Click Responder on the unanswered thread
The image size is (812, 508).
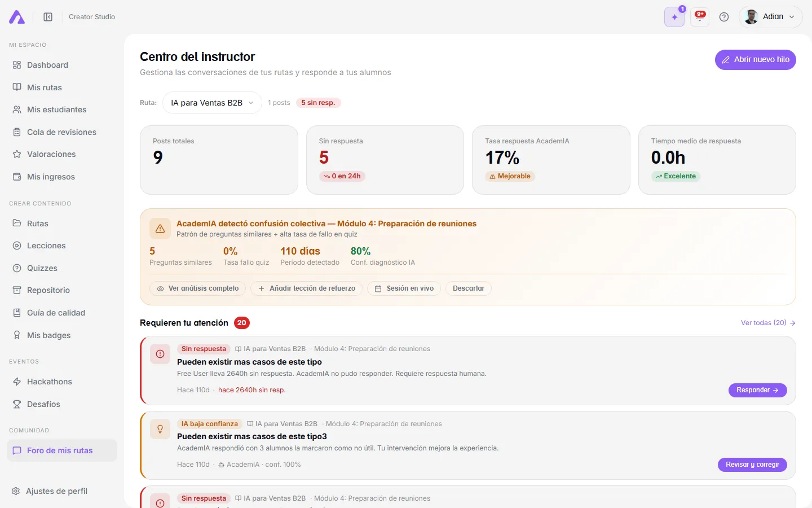[x=758, y=390]
